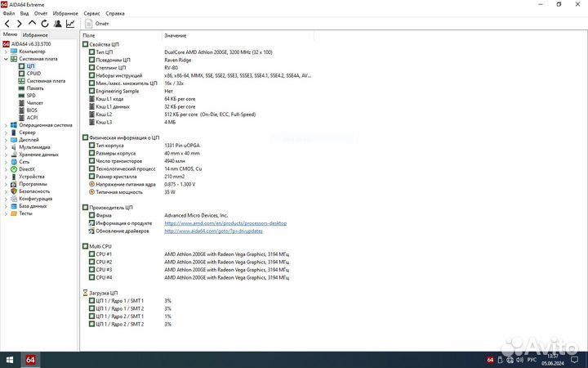Expand the Сервер tree node
Viewport: 588px width, 368px height.
pos(6,132)
